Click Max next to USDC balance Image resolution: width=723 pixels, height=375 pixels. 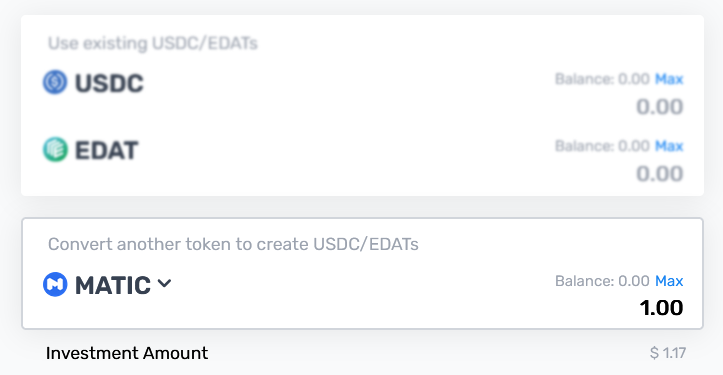(x=669, y=79)
